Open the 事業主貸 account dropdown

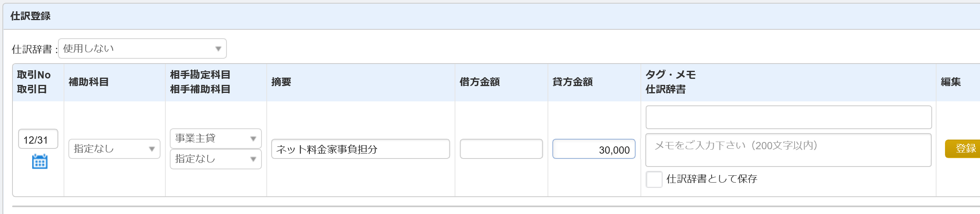click(x=216, y=138)
